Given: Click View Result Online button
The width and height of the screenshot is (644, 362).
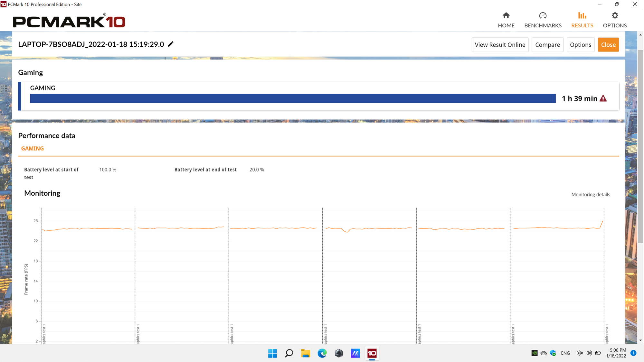Looking at the screenshot, I should pos(500,45).
